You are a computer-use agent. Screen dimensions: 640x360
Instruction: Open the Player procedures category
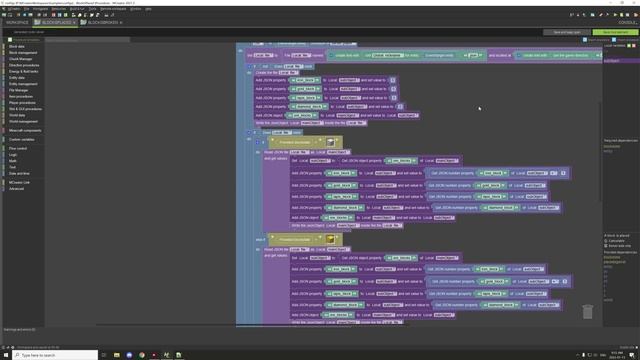click(x=22, y=103)
